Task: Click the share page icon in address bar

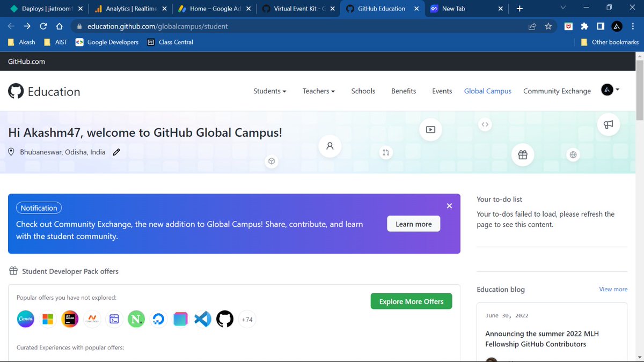Action: point(532,26)
